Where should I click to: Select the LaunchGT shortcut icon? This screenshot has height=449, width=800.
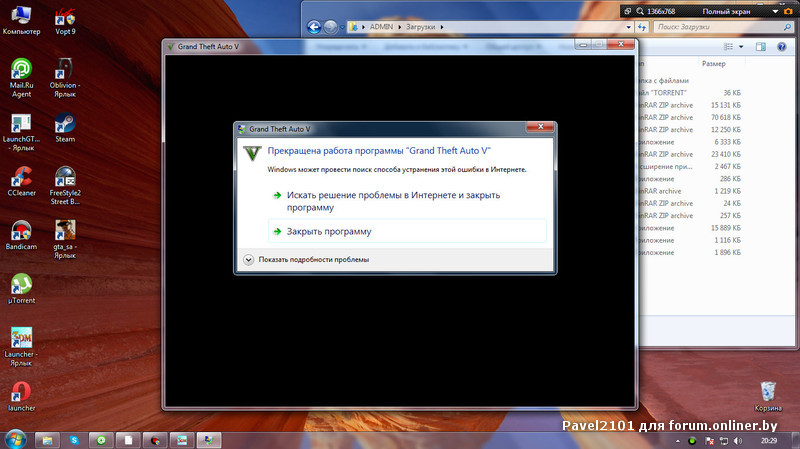[21, 132]
